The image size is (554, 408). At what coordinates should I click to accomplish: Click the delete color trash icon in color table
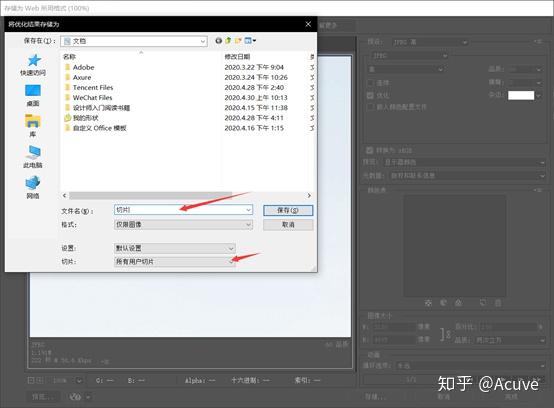(x=497, y=303)
